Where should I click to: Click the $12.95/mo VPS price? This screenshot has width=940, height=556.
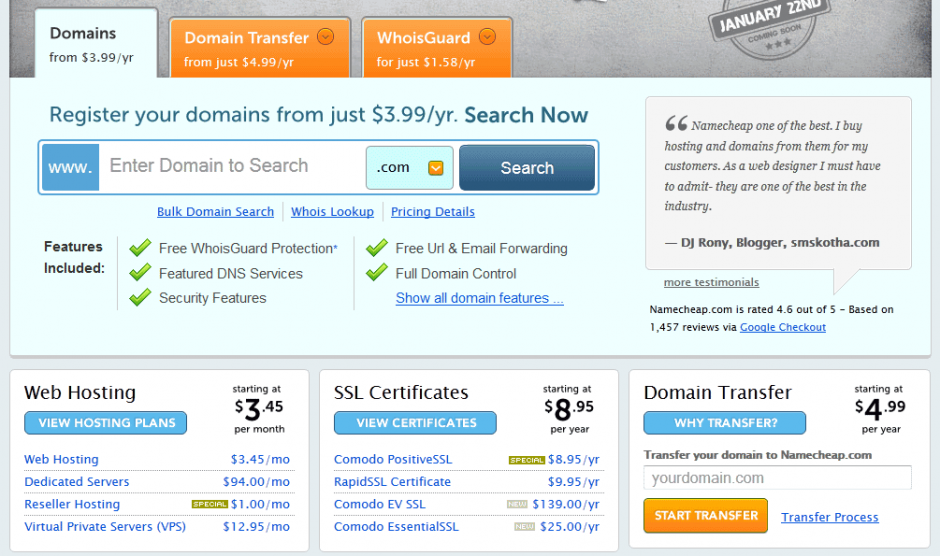point(257,527)
